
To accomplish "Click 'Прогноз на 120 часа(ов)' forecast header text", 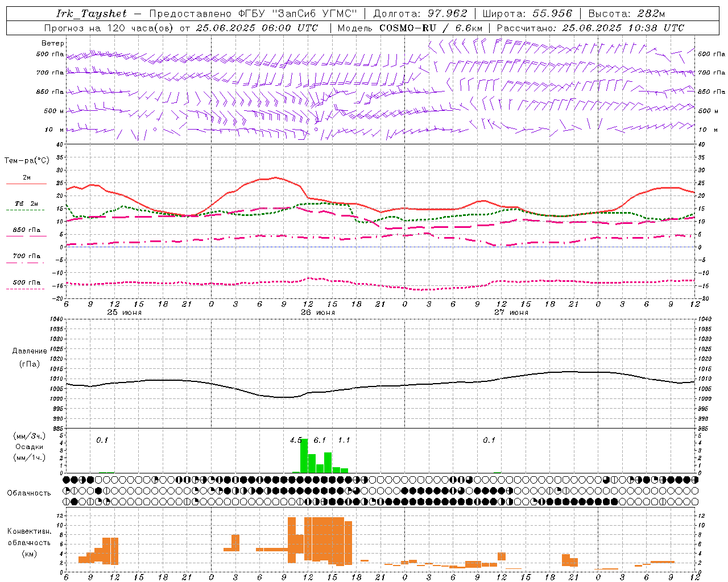I will pos(109,28).
